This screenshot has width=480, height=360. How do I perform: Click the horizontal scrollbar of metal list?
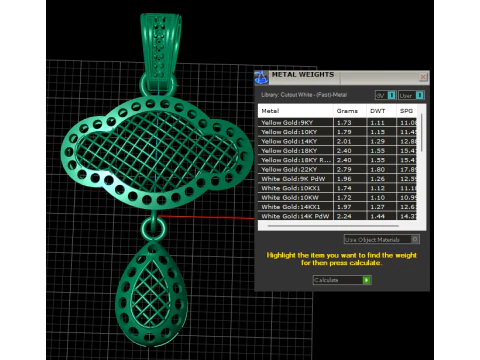(333, 226)
